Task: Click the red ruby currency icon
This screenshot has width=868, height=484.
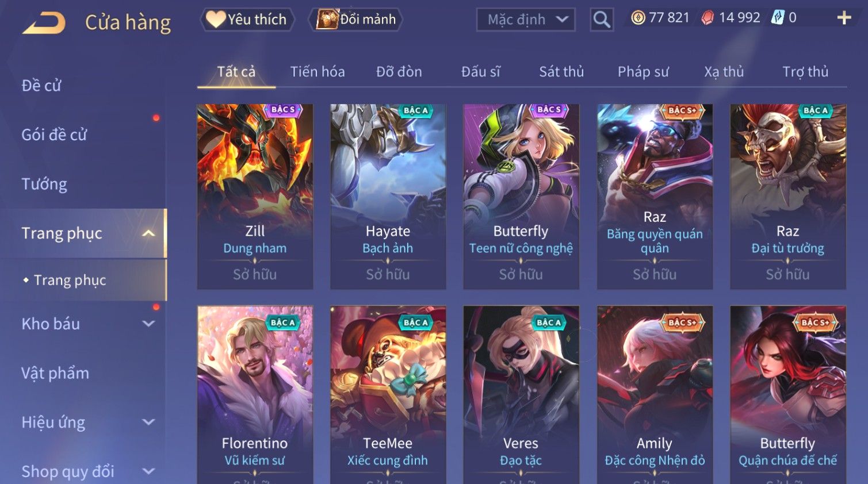Action: click(x=708, y=18)
